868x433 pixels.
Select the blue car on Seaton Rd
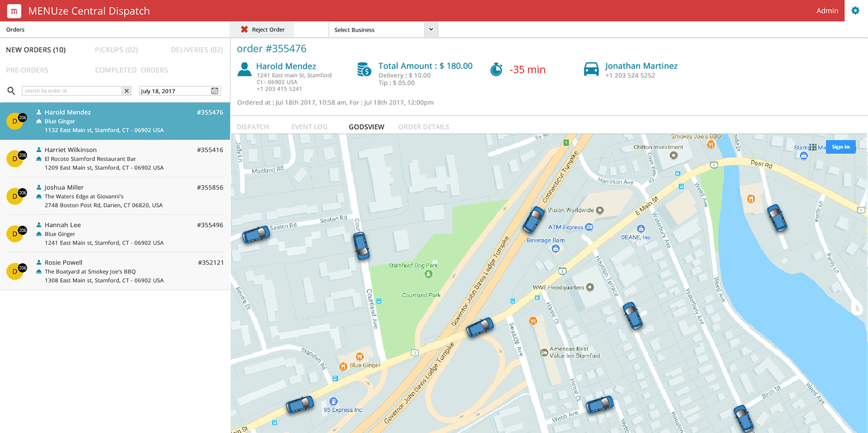coord(256,234)
